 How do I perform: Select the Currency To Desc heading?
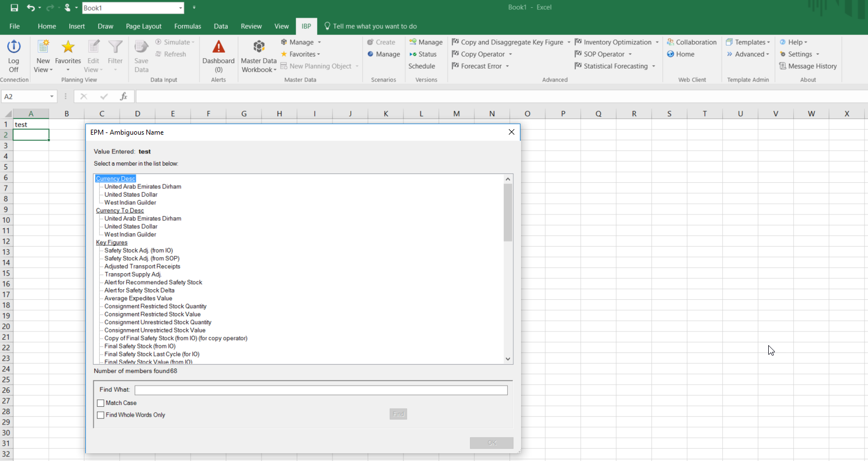pos(120,211)
